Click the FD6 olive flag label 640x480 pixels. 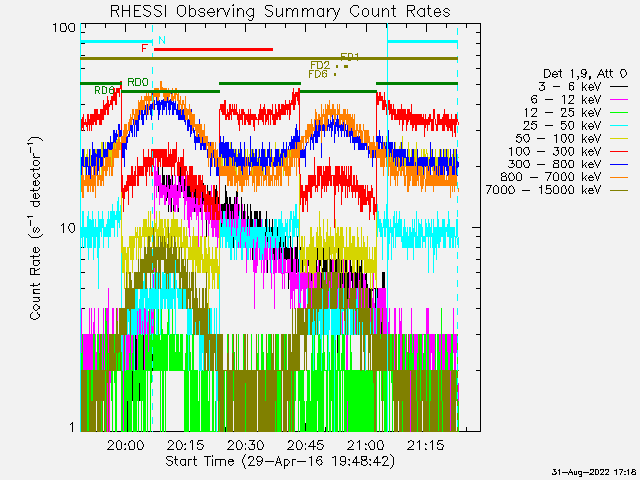point(318,74)
